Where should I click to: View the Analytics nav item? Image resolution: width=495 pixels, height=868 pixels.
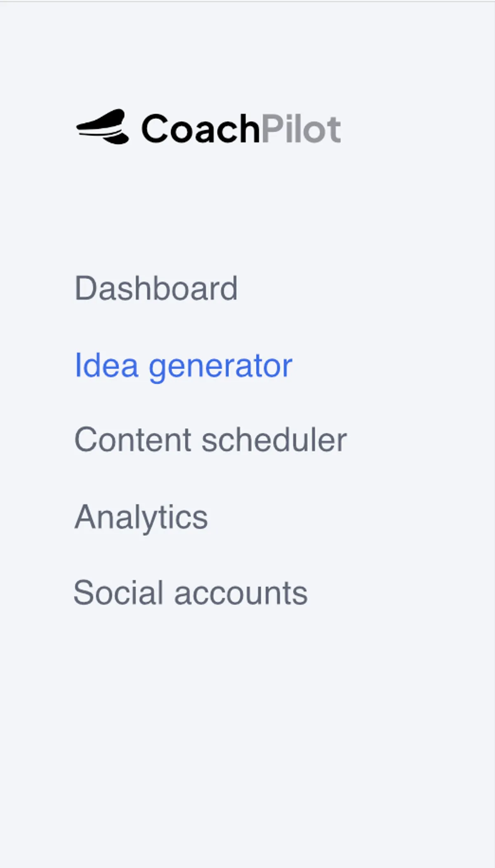coord(141,517)
